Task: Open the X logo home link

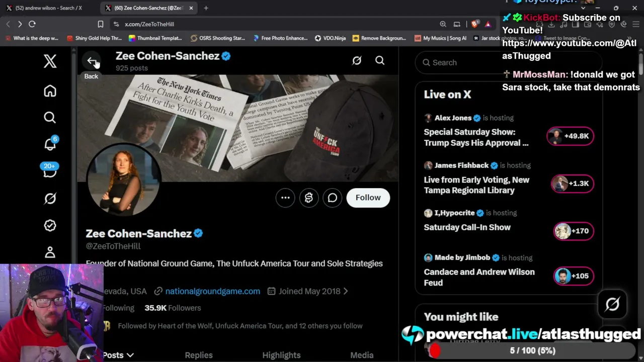Action: [x=50, y=61]
